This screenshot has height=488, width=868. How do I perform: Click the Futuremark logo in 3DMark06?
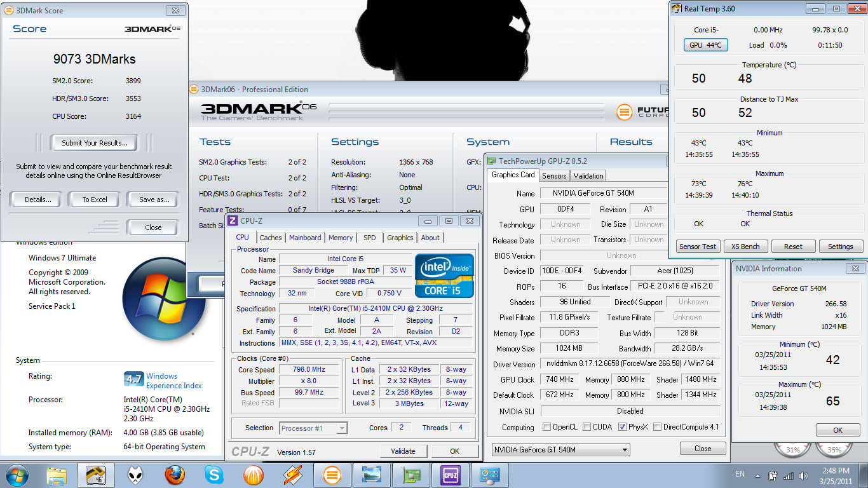click(x=625, y=112)
